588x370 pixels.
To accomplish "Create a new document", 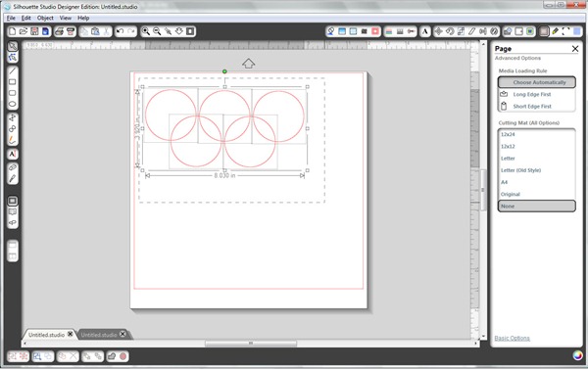I will click(12, 31).
